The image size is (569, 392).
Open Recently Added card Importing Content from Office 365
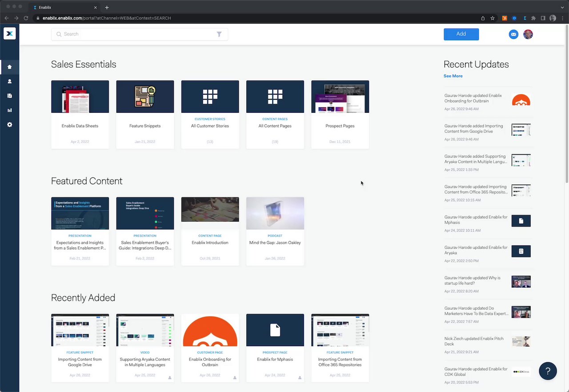tap(340, 348)
